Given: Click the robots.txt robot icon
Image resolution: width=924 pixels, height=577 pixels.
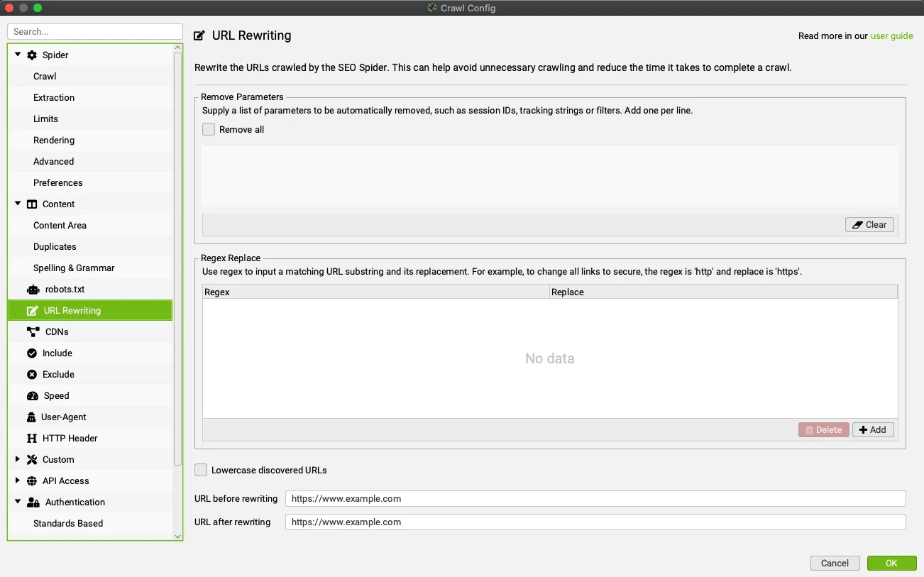Looking at the screenshot, I should point(33,290).
